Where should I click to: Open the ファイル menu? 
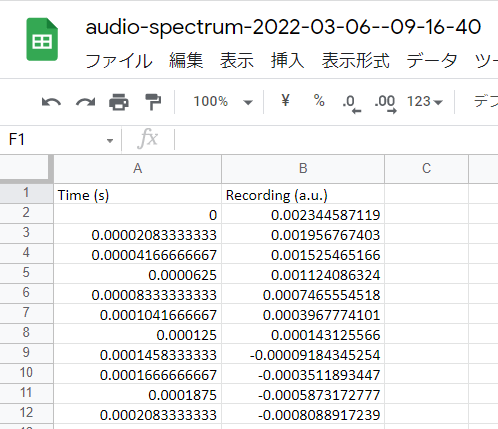(119, 61)
